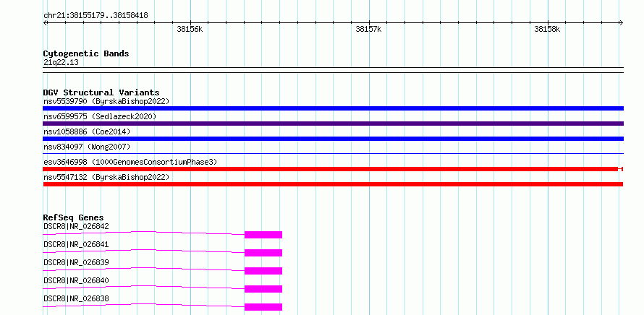Click the magenta exon block of NR_026841
Image resolution: width=644 pixels, height=315 pixels.
pos(263,253)
